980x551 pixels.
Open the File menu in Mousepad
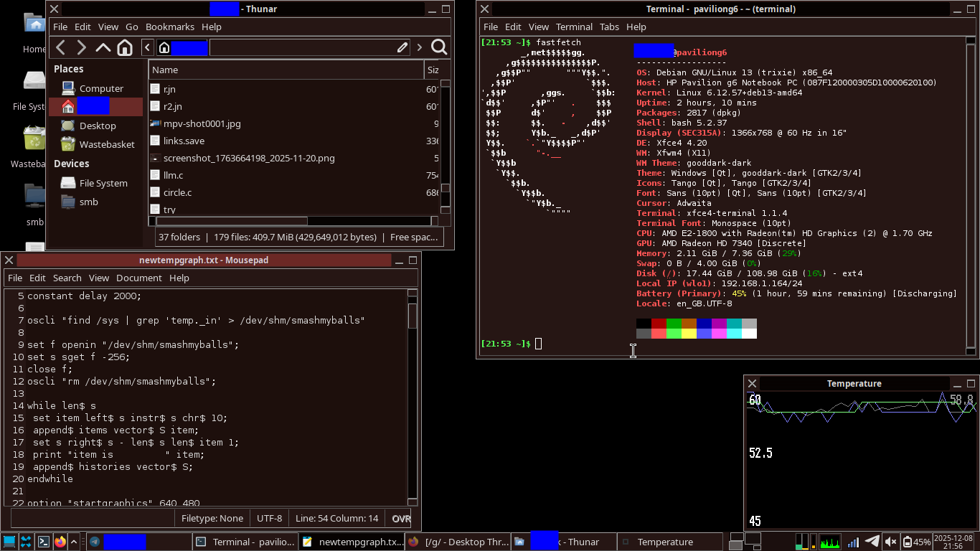(x=15, y=278)
